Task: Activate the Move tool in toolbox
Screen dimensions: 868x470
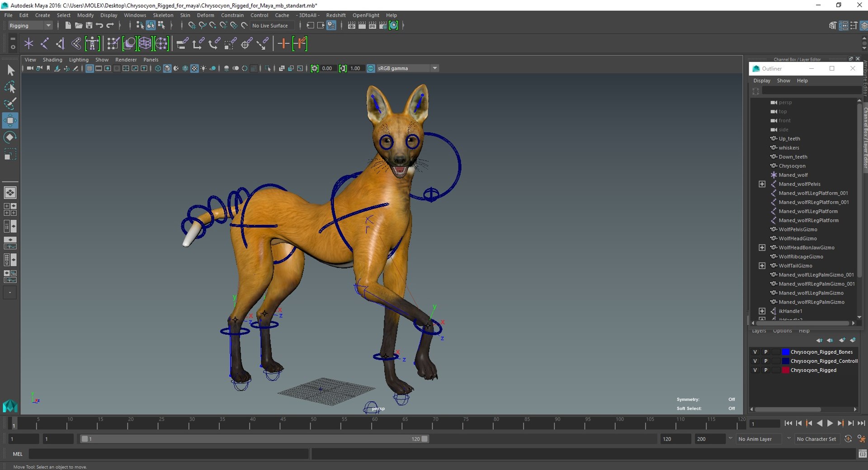Action: pos(10,120)
